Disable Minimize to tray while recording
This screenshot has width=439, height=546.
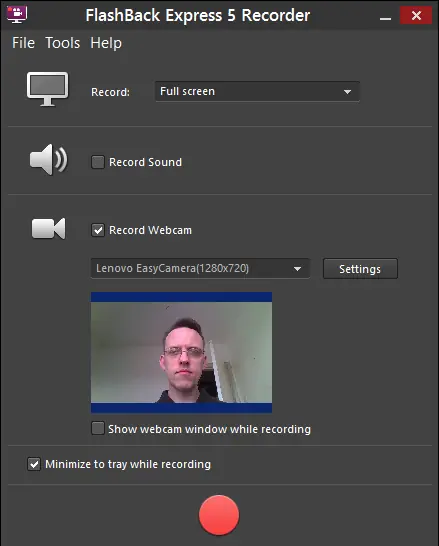tap(34, 464)
